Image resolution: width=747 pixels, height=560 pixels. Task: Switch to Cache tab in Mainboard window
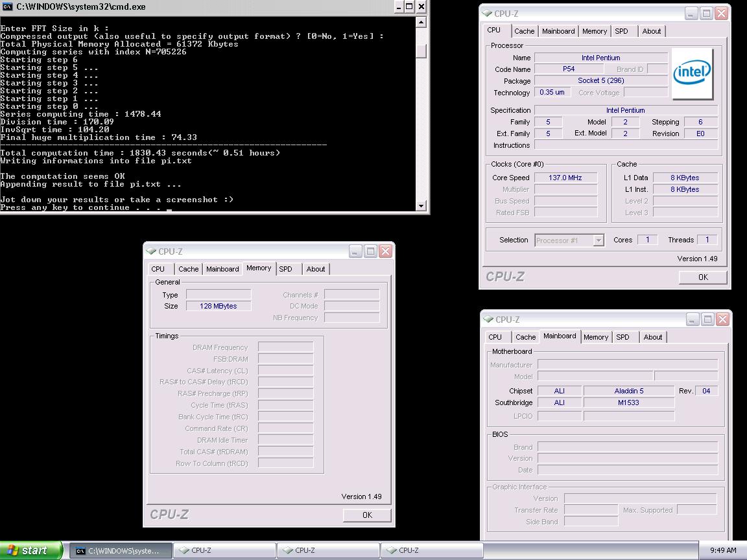[525, 337]
